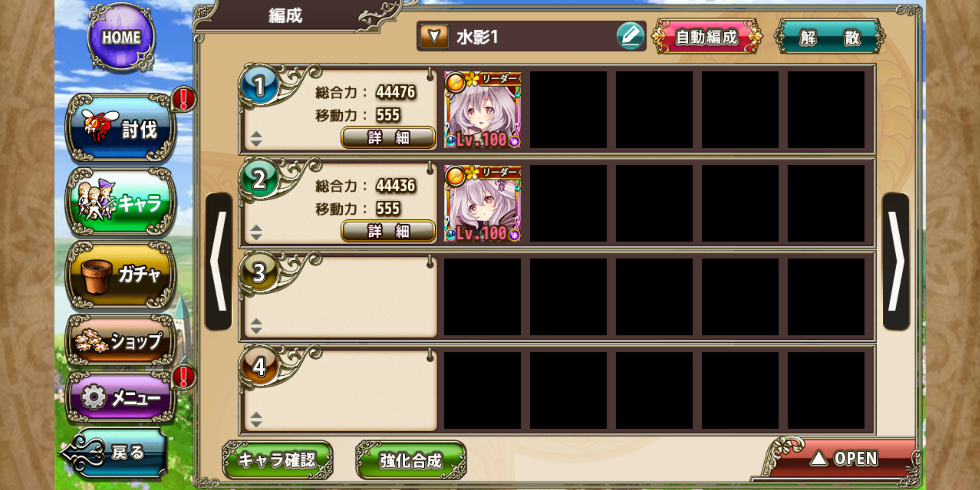Open the ガチャ flower pot menu
The width and height of the screenshot is (980, 490).
121,275
